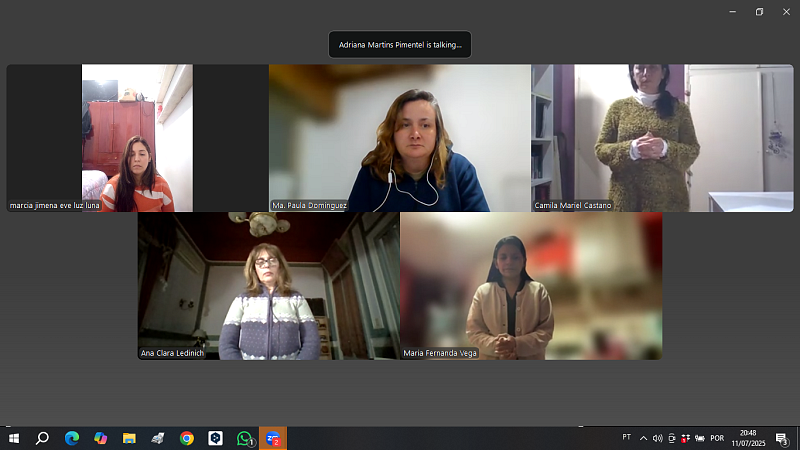Open Windows search magnifier
This screenshot has width=800, height=450.
coord(43,438)
